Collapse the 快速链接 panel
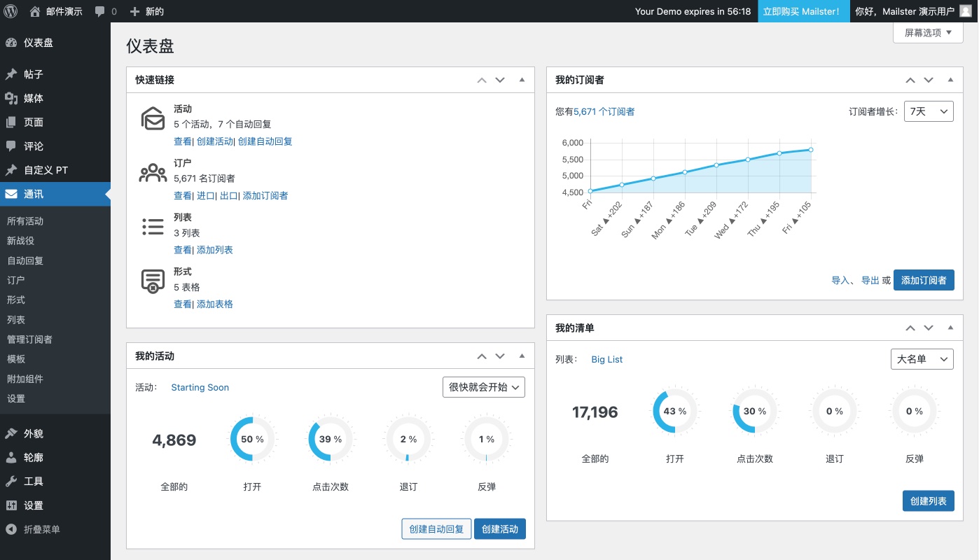 (522, 80)
